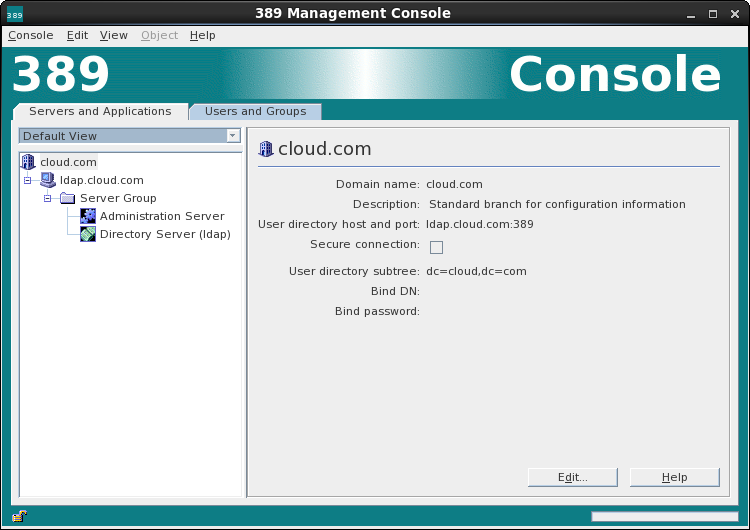
Task: Select Server Group label in the tree
Action: click(x=118, y=198)
